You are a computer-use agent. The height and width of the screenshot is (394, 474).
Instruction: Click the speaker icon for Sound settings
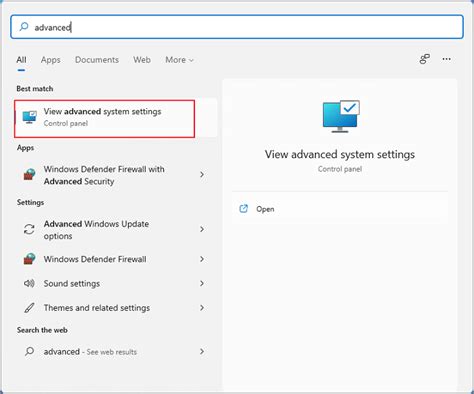tap(29, 283)
